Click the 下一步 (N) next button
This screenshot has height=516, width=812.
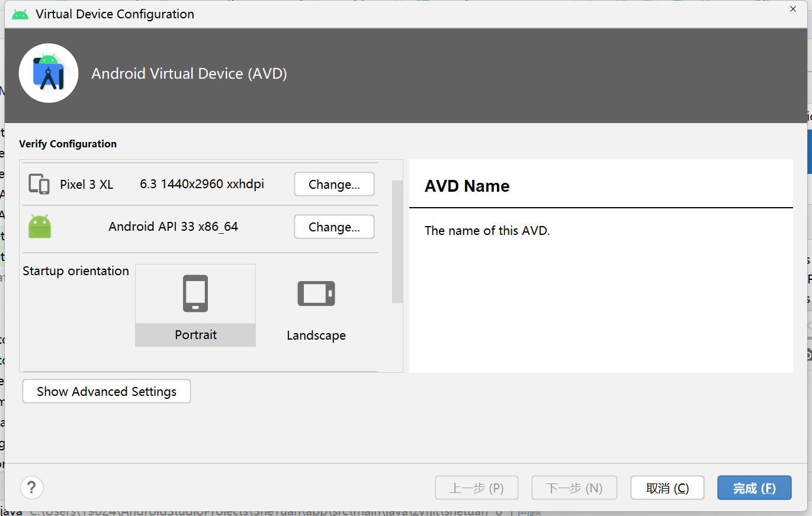(x=575, y=488)
